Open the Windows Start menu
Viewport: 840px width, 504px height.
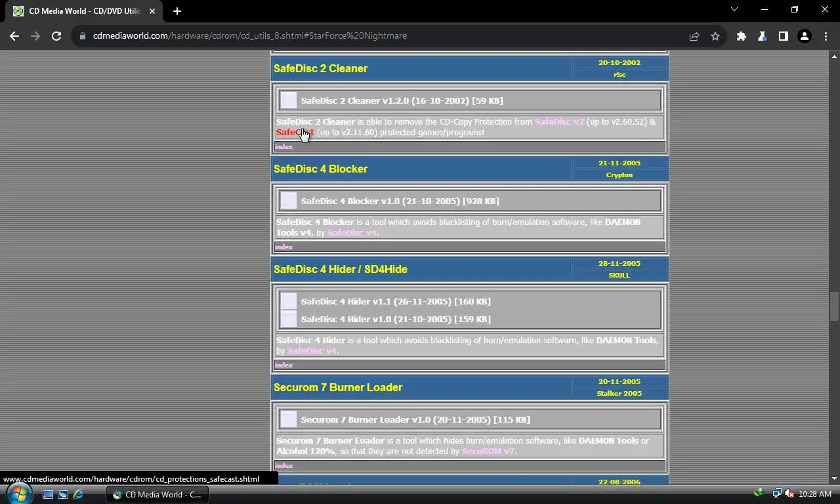pyautogui.click(x=18, y=493)
